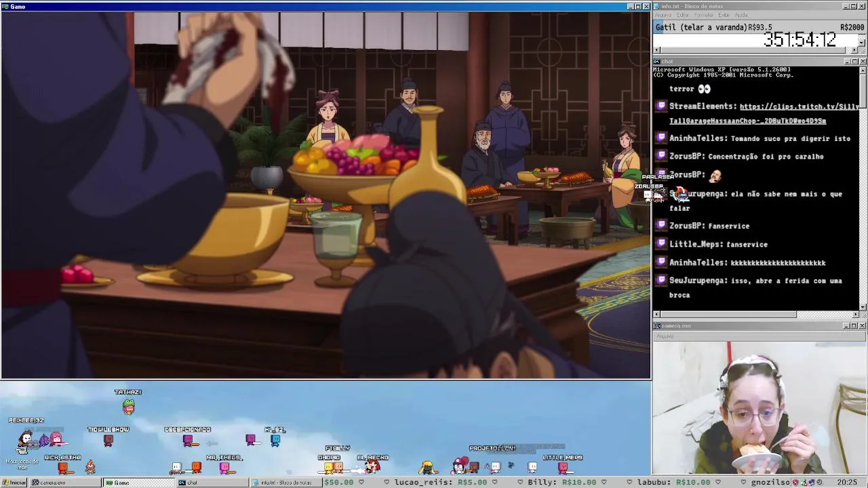Click the Game window title bar icon
Screen dimensions: 868x488
5,6
